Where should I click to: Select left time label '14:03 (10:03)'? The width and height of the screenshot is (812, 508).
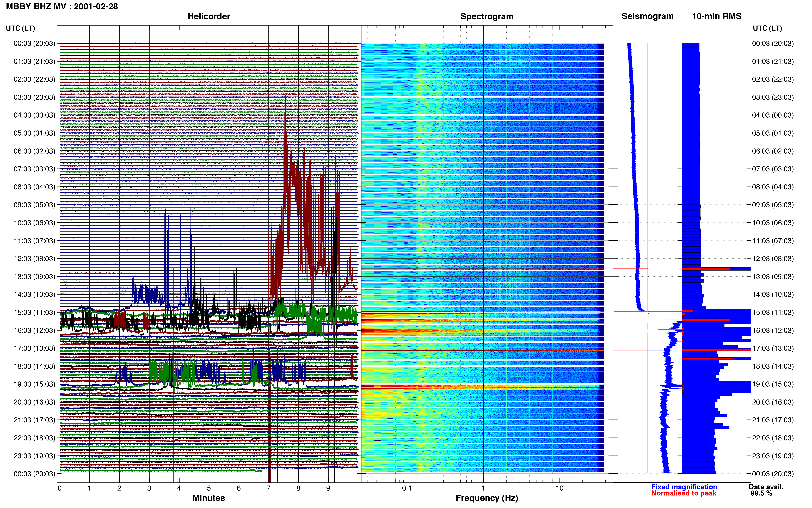[x=34, y=295]
